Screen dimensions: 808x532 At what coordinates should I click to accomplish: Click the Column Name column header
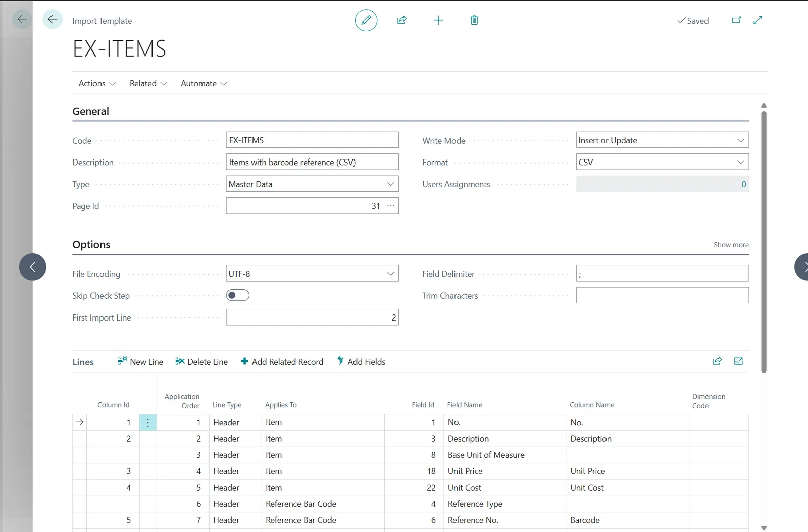592,405
